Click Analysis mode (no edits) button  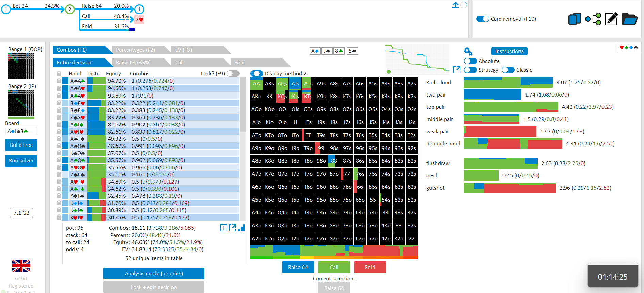click(x=154, y=274)
